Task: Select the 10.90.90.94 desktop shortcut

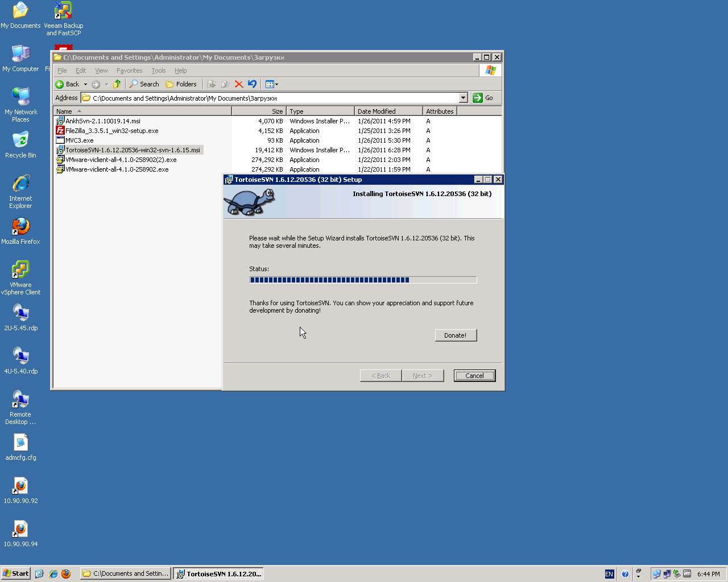Action: pos(20,534)
